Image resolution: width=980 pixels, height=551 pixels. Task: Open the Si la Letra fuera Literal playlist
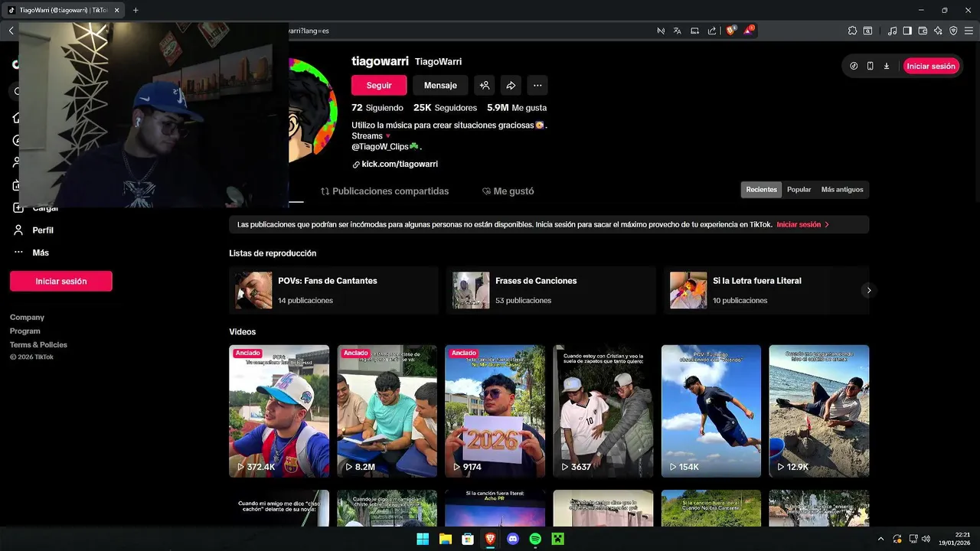(x=767, y=290)
